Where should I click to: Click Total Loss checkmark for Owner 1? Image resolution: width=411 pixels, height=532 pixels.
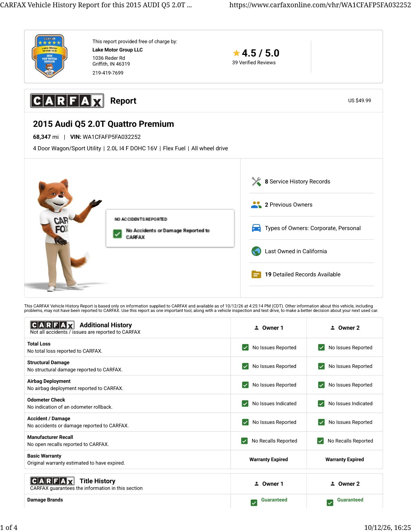point(245,348)
